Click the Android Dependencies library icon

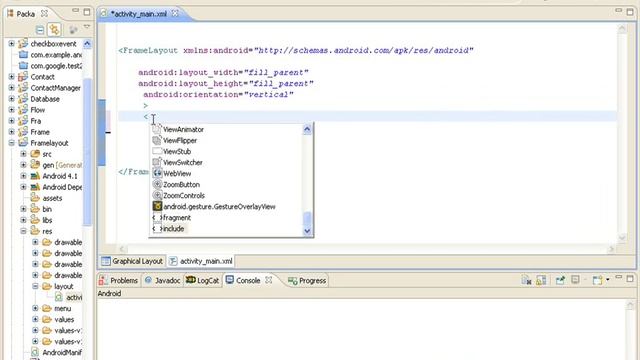pyautogui.click(x=36, y=187)
